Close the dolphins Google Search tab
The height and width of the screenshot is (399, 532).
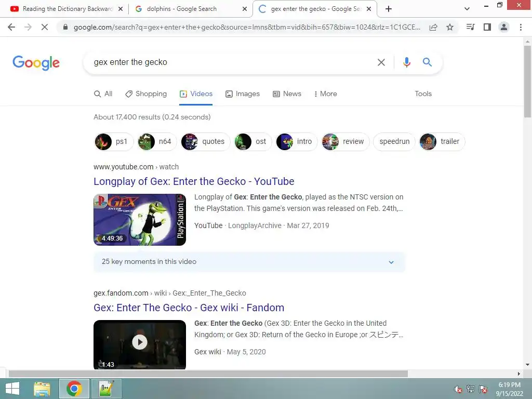[244, 9]
